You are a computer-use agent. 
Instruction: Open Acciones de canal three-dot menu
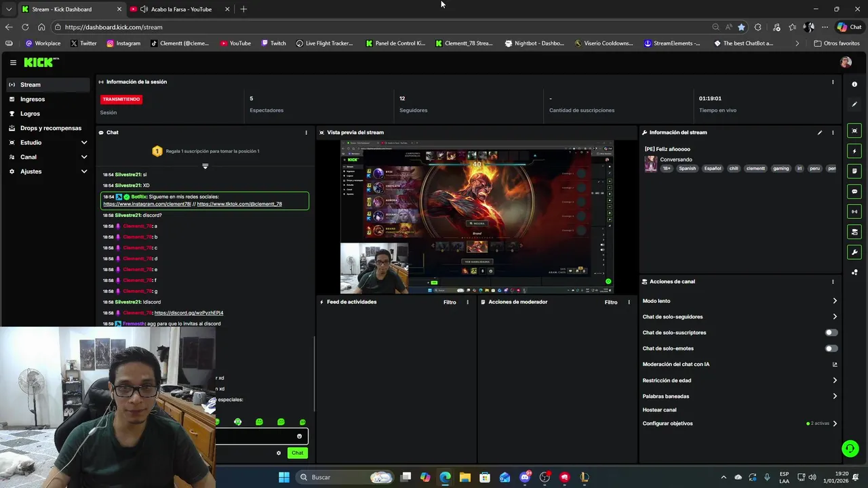pos(833,282)
